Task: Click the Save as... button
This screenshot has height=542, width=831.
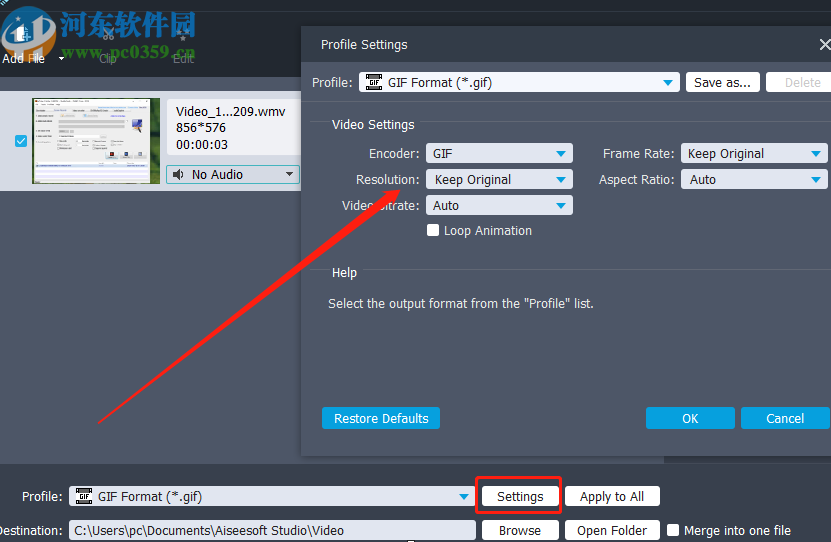Action: coord(722,83)
